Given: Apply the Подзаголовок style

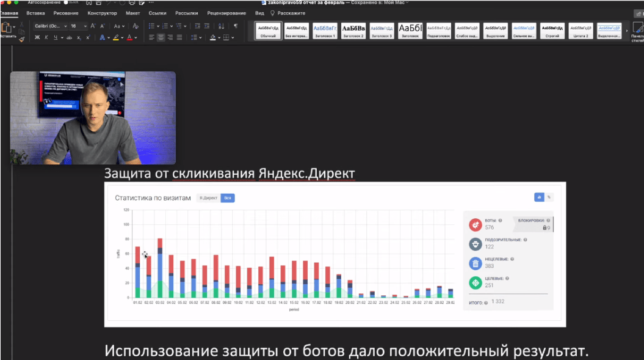Looking at the screenshot, I should point(439,31).
